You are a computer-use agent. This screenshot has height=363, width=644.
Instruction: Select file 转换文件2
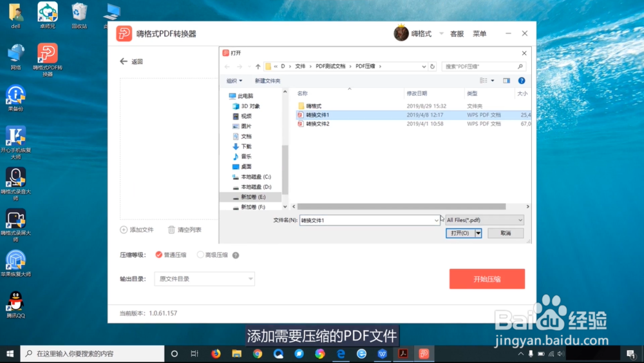[x=413, y=124]
